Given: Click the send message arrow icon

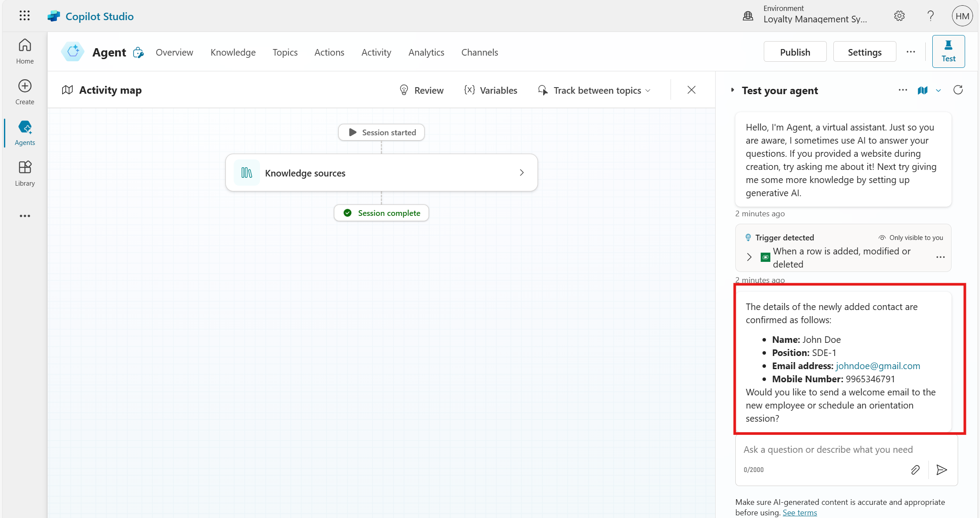Looking at the screenshot, I should [x=941, y=470].
